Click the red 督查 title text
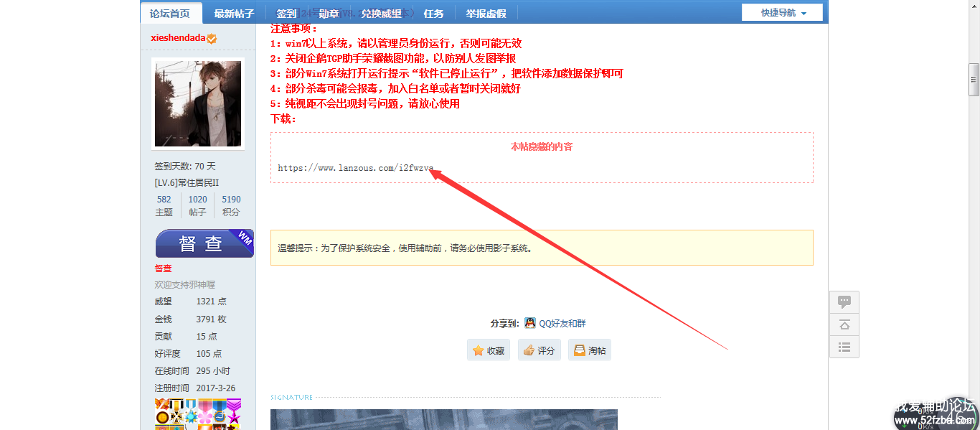Screen dimensions: 980x430 pyautogui.click(x=164, y=268)
